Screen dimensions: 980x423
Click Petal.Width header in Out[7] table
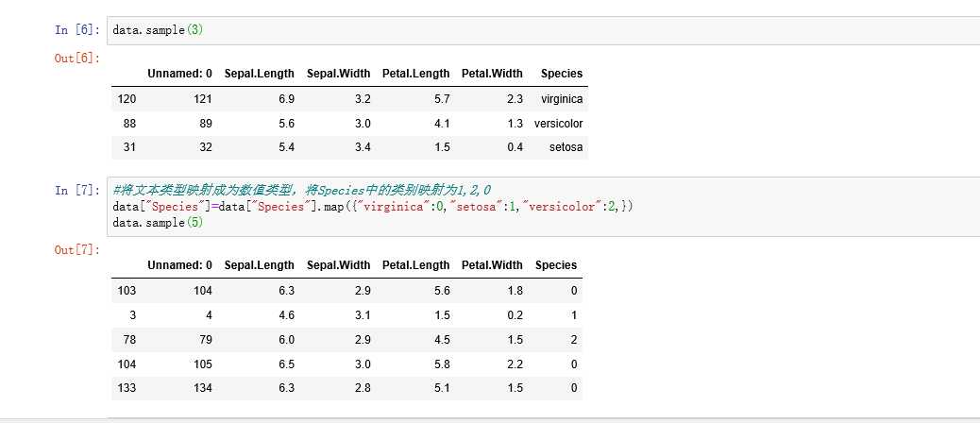point(492,265)
